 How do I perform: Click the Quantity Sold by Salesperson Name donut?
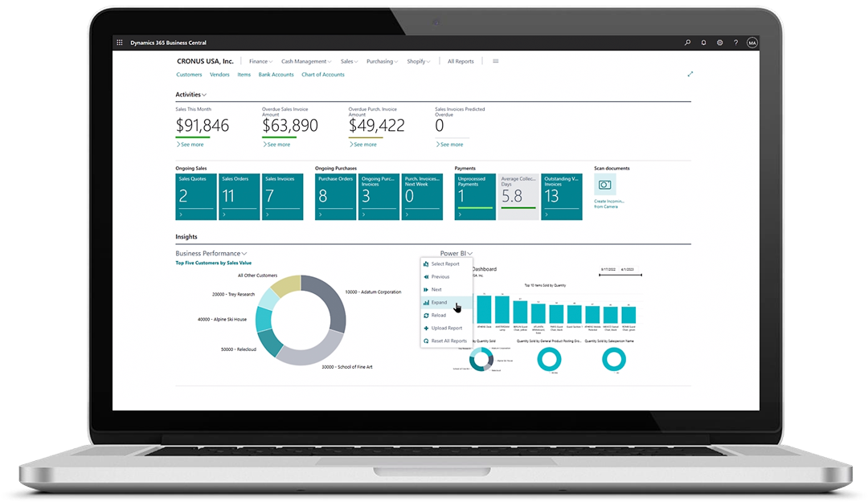click(x=613, y=360)
